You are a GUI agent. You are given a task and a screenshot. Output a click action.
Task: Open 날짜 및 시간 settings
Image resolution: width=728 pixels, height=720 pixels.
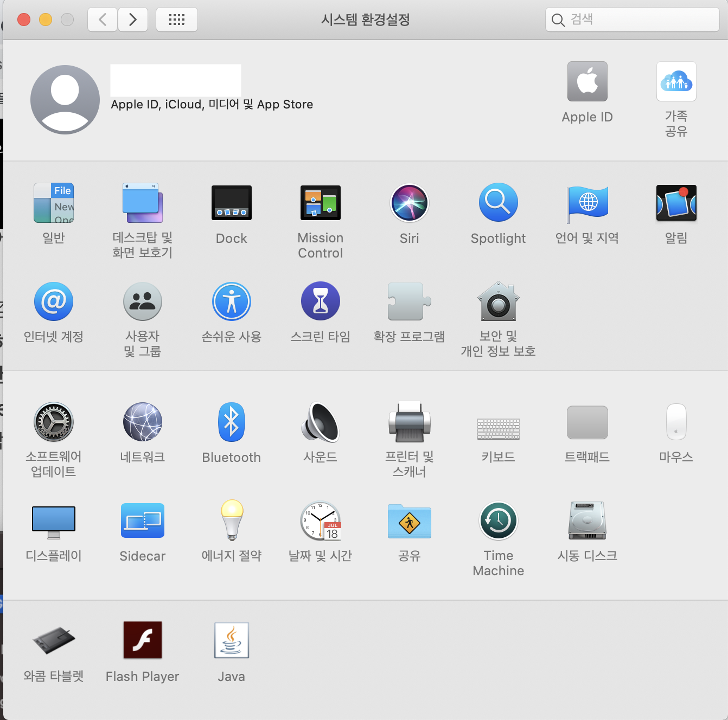pos(321,520)
